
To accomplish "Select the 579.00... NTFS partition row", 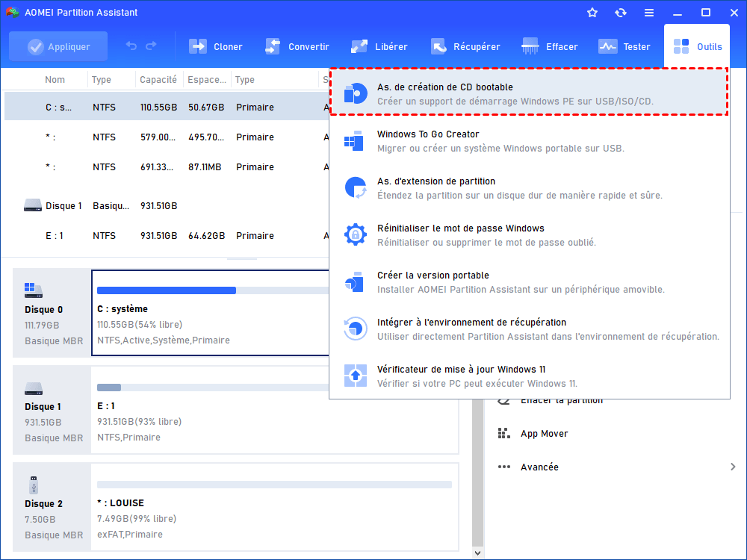I will point(167,137).
